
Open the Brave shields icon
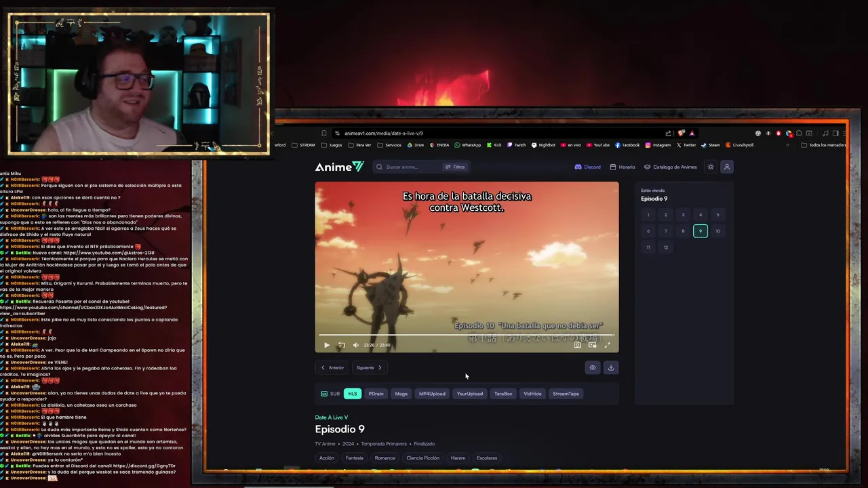click(x=681, y=134)
